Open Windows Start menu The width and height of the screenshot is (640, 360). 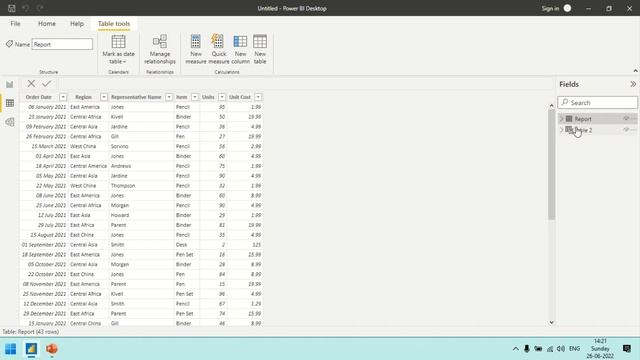[11, 349]
